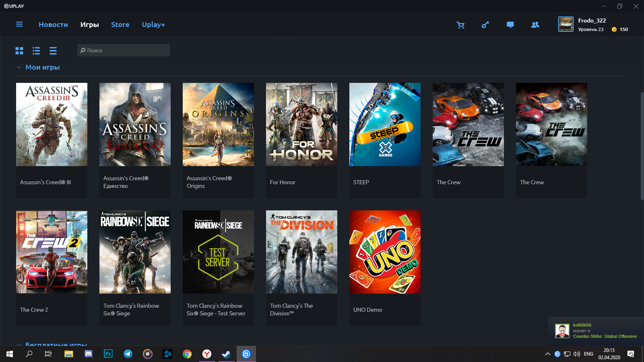644x362 pixels.
Task: Open the Windows notification center
Action: [631, 354]
